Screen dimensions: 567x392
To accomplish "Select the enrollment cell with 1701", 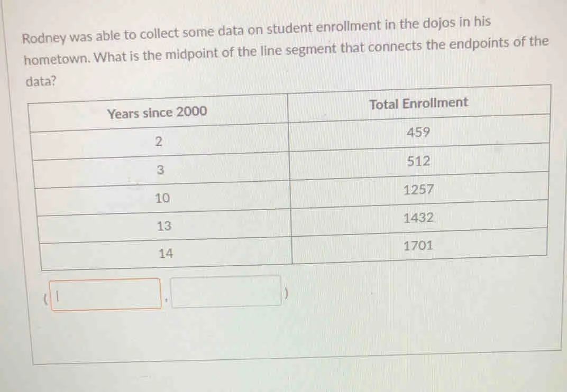I will 419,246.
